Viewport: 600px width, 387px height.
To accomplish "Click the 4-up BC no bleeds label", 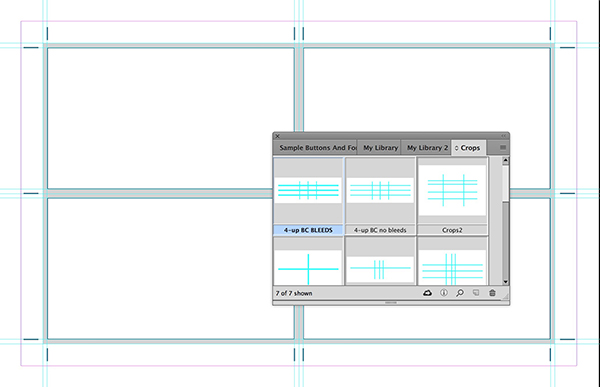I will pyautogui.click(x=380, y=230).
